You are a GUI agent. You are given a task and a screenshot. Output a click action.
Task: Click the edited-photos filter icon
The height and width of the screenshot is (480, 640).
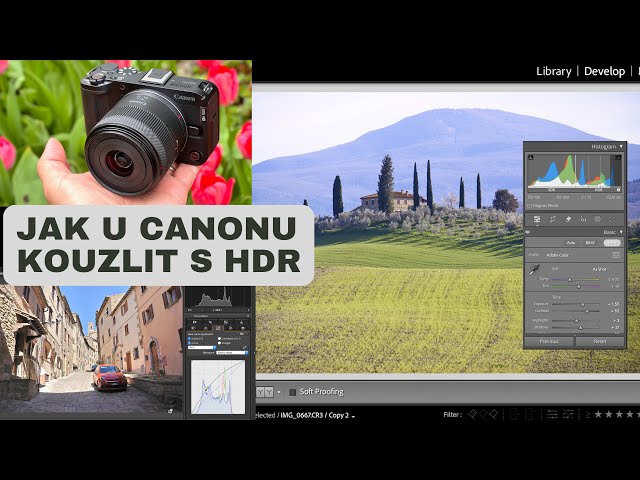click(x=552, y=415)
